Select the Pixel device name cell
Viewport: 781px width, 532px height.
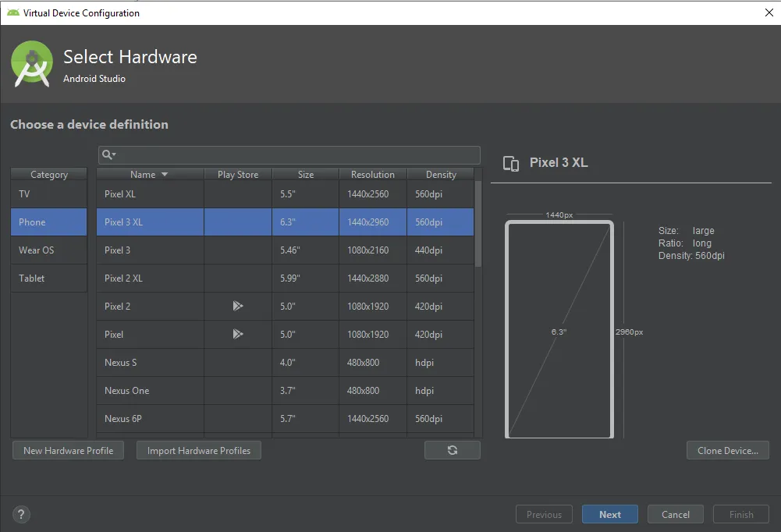tap(150, 334)
